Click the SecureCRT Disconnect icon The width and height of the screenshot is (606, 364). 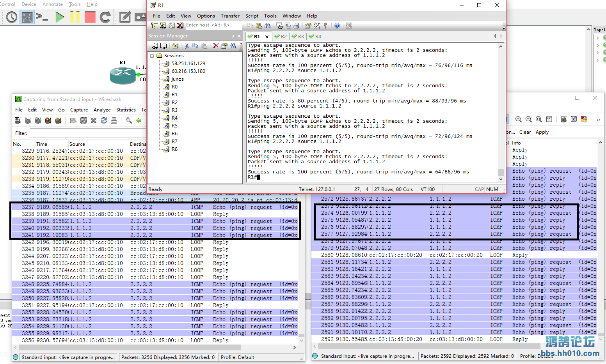[x=180, y=25]
